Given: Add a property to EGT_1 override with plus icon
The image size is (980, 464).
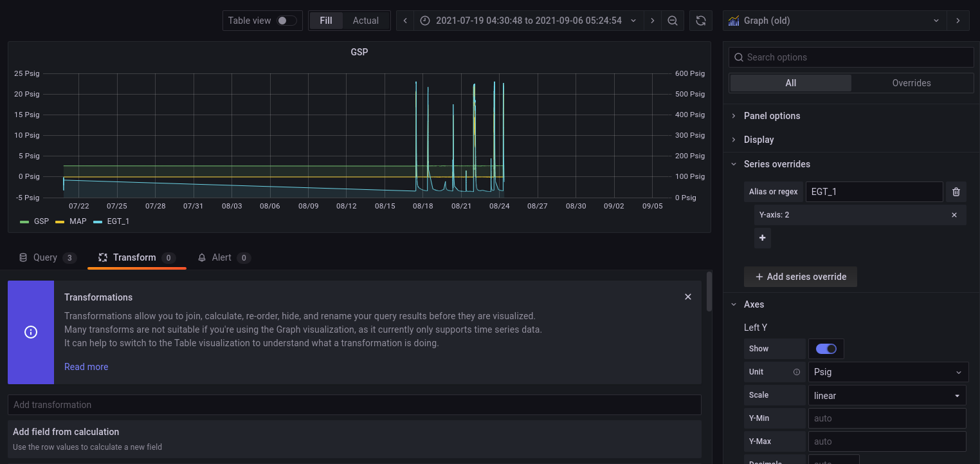Looking at the screenshot, I should pyautogui.click(x=762, y=238).
